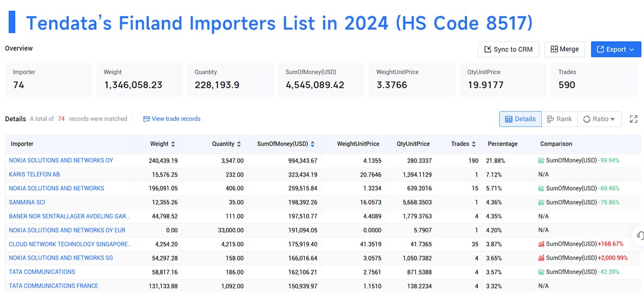Click the Merge button
Viewport: 644px width, 299px height.
click(564, 49)
